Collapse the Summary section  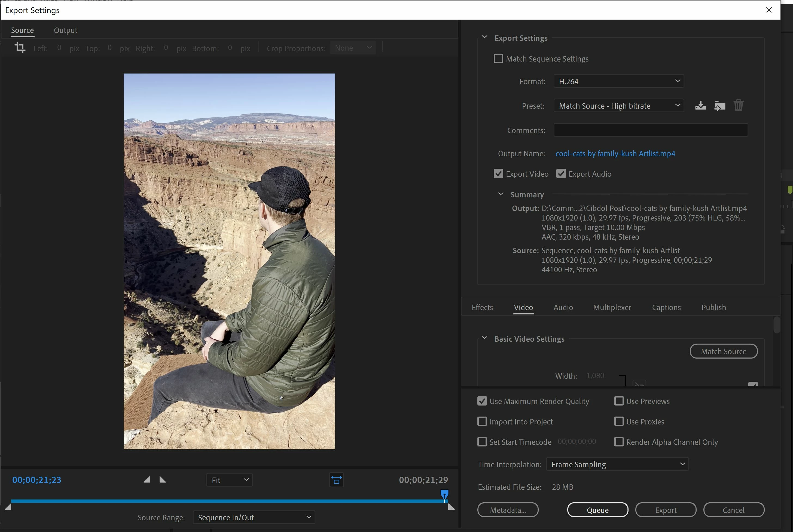(501, 194)
